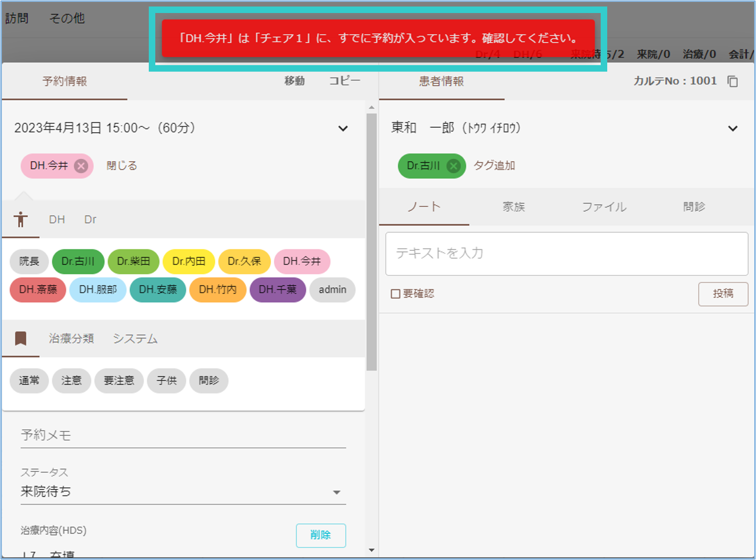756x560 pixels.
Task: Expand the appointment date and time chevron
Action: [x=343, y=128]
